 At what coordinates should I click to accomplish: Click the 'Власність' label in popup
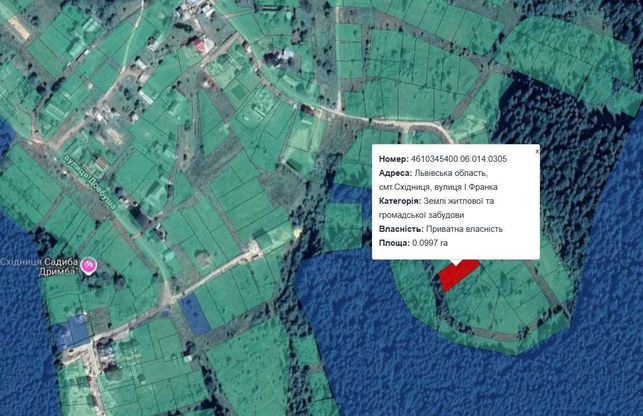click(401, 229)
